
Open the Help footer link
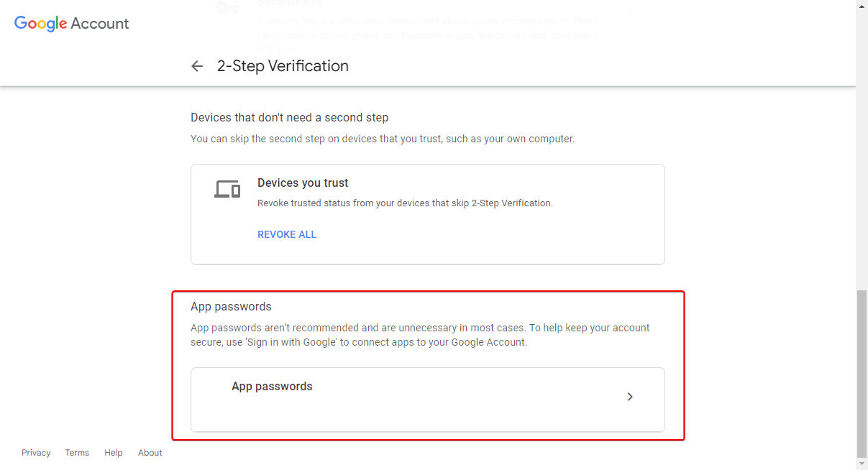pyautogui.click(x=114, y=453)
